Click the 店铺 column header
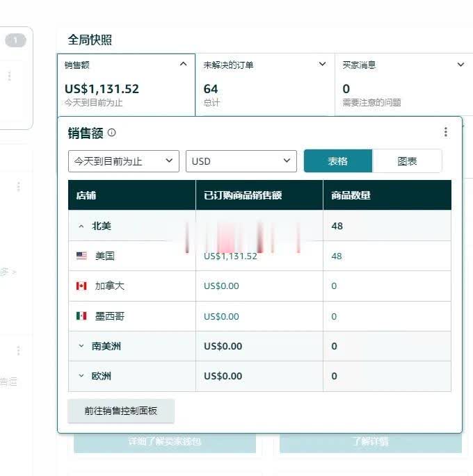This screenshot has width=473, height=476. (132, 195)
